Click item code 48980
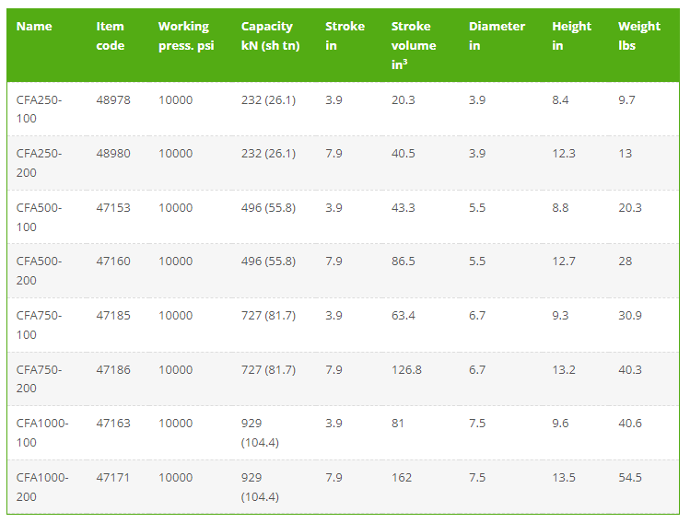 point(114,154)
